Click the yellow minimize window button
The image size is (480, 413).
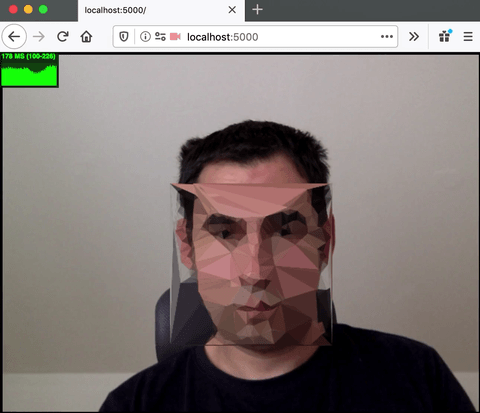pyautogui.click(x=28, y=9)
